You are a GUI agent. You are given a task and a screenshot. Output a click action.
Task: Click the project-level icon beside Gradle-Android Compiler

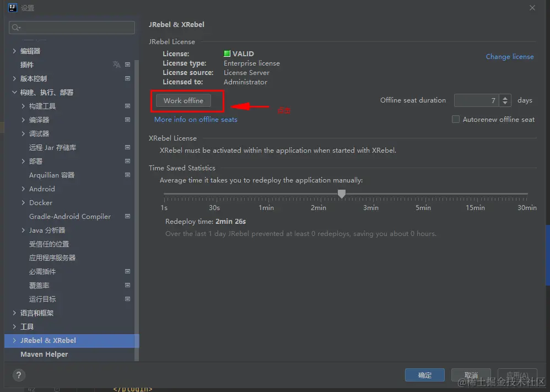click(128, 216)
